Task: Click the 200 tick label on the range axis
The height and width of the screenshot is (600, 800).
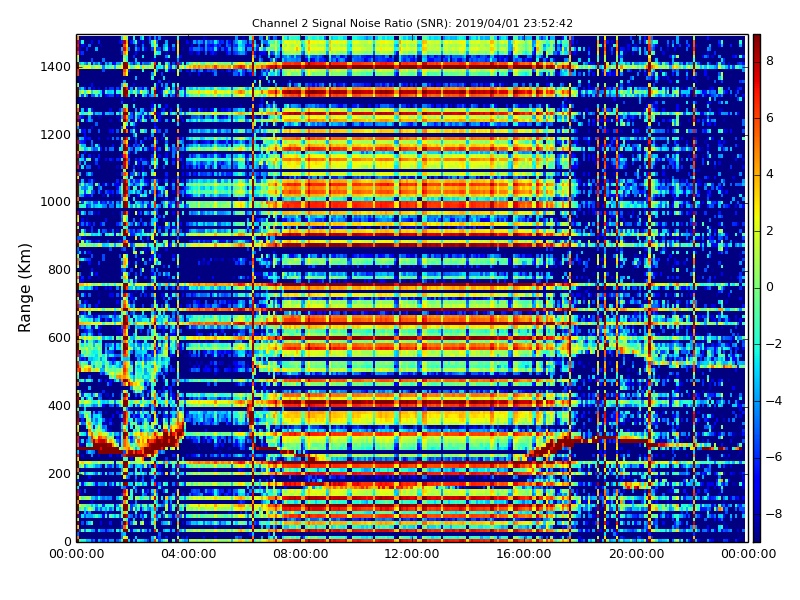Action: click(59, 473)
